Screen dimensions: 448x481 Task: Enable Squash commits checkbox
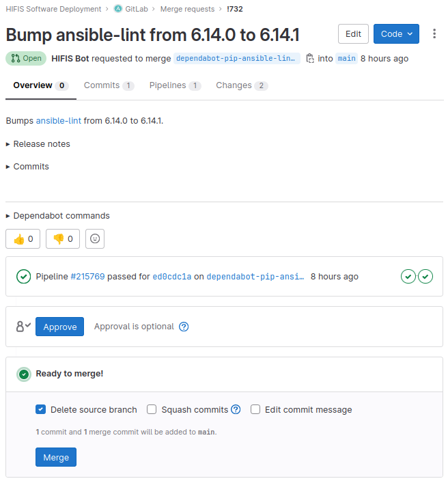(152, 409)
